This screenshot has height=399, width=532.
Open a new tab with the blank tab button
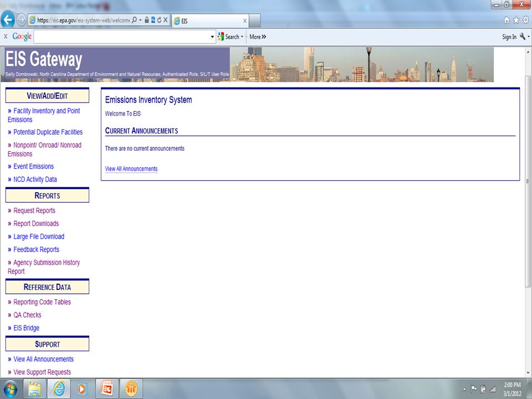255,21
